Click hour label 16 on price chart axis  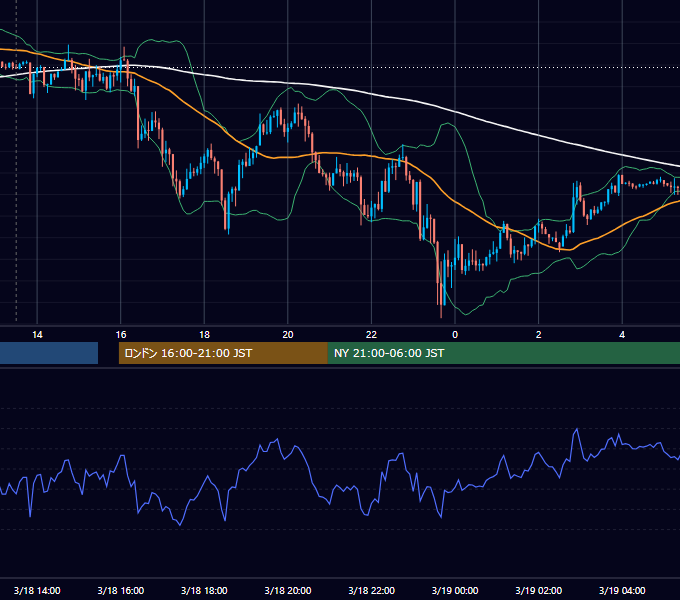pyautogui.click(x=121, y=335)
